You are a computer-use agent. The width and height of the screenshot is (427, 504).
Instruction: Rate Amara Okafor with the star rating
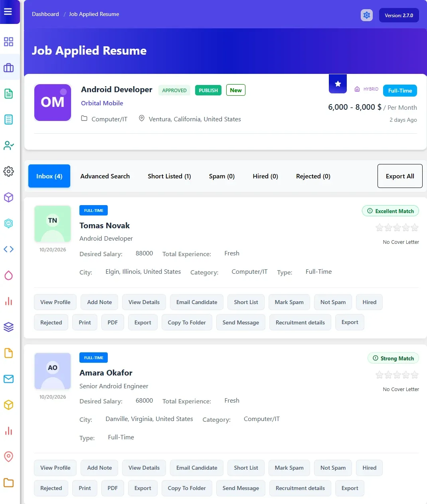tap(397, 375)
